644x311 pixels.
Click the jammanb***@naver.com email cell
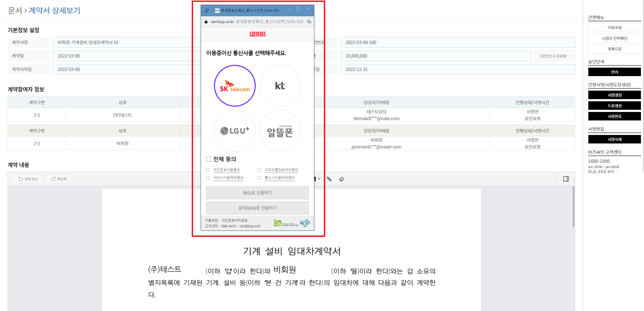(x=376, y=147)
